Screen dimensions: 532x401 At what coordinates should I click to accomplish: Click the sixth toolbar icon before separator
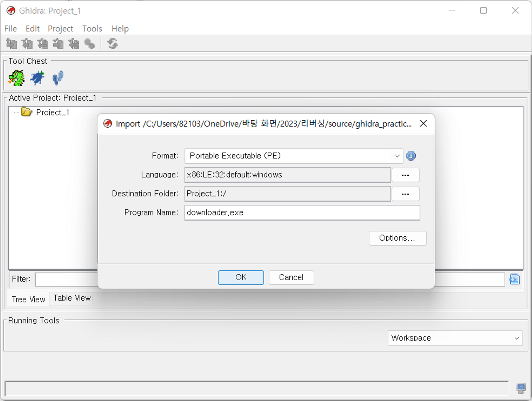(89, 44)
